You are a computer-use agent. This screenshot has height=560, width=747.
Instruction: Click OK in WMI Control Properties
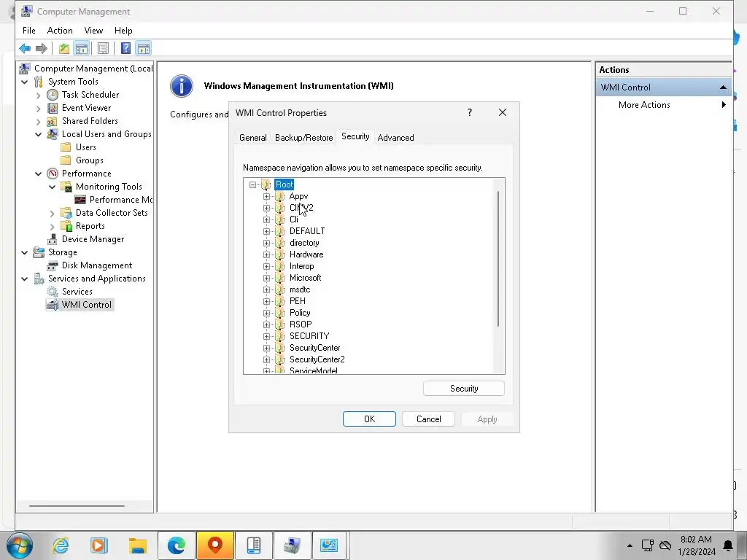coord(369,419)
